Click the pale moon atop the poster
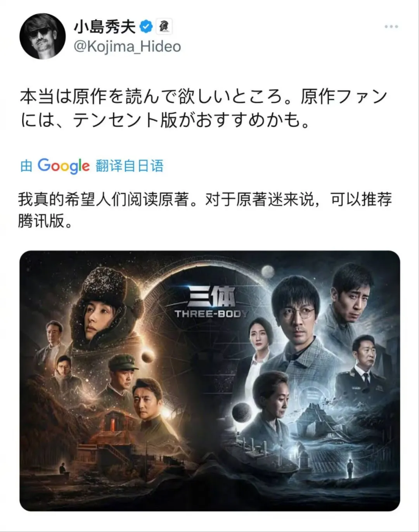The width and height of the screenshot is (419, 532). (268, 271)
